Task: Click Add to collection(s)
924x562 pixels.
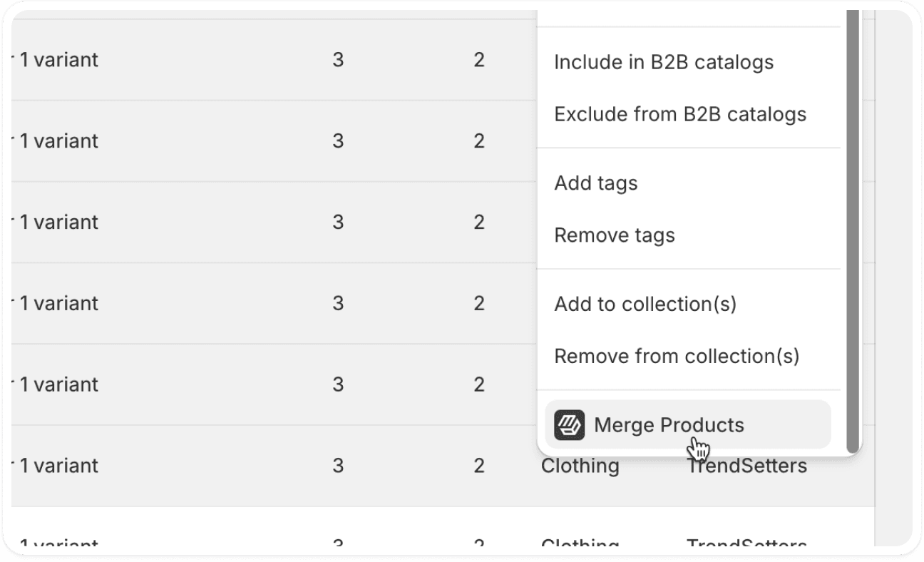Action: 645,303
